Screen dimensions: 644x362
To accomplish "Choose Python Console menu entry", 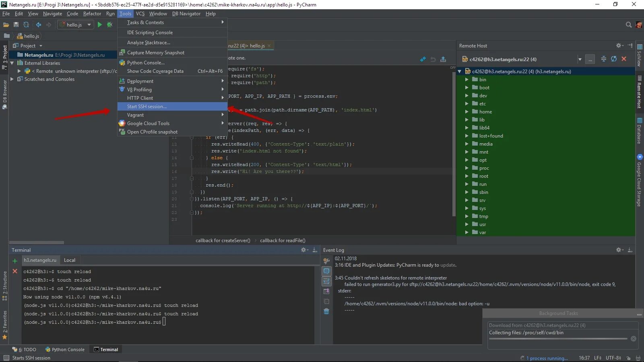I will 172,63.
